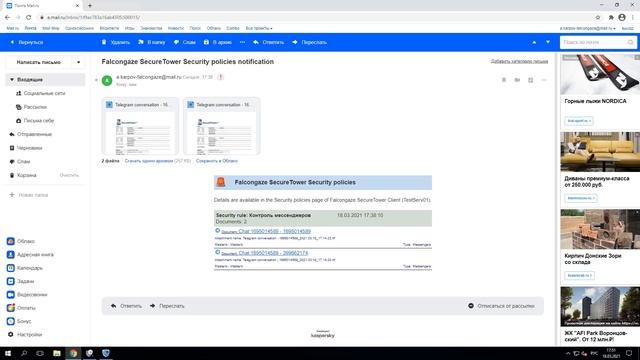Screen dimensions: 640x360
Task: Reply using Ответить in the blue toolbar
Action: [x=268, y=42]
